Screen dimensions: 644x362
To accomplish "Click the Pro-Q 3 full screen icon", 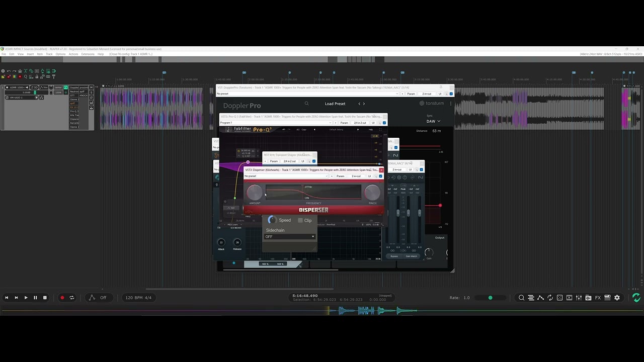I will (380, 130).
